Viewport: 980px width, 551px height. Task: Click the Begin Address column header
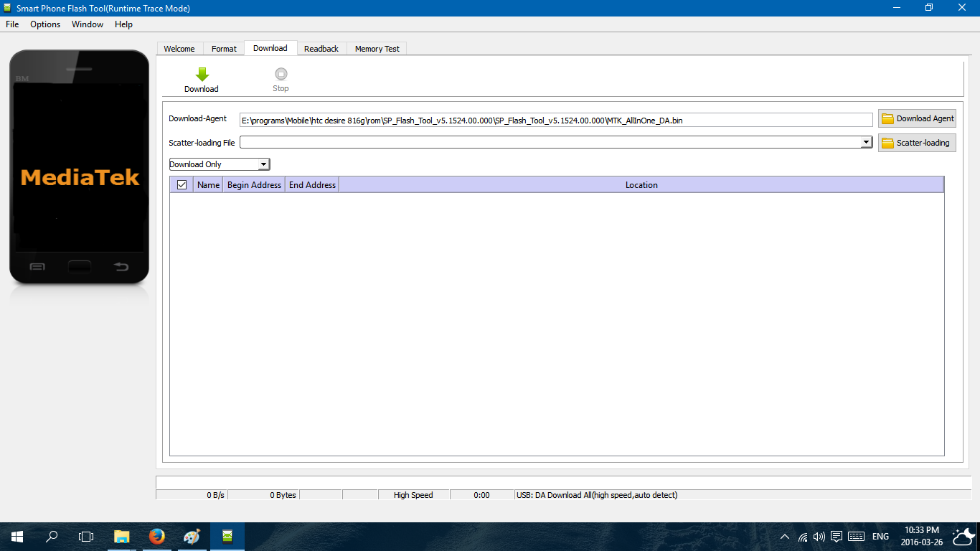tap(254, 185)
